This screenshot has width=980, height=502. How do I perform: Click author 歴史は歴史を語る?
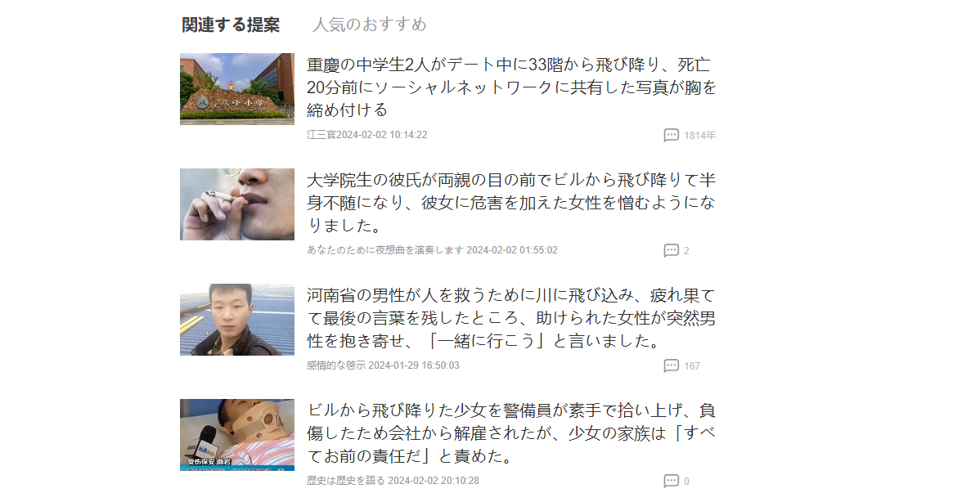(346, 481)
